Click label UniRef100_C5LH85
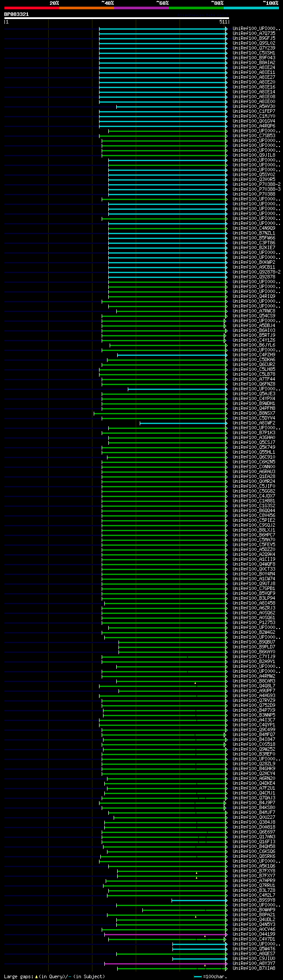This screenshot has height=980, width=283. [x=254, y=369]
